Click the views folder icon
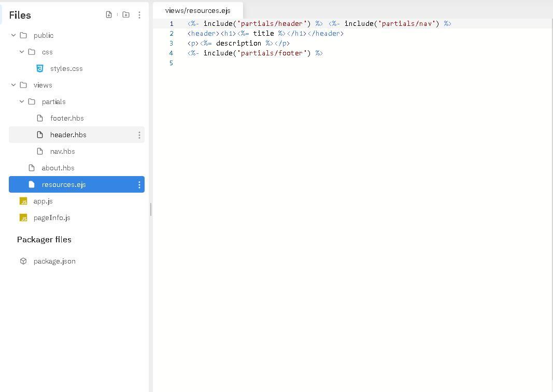This screenshot has height=392, width=553. click(x=23, y=85)
